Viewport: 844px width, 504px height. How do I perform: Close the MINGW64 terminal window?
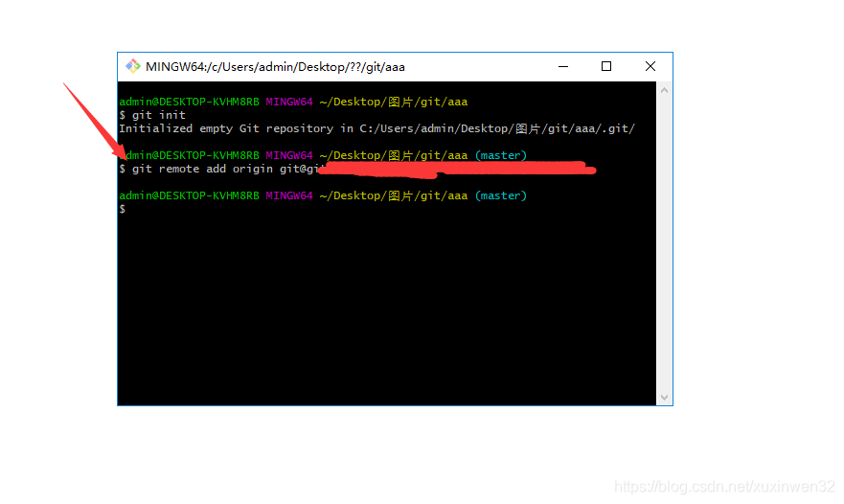(x=650, y=66)
